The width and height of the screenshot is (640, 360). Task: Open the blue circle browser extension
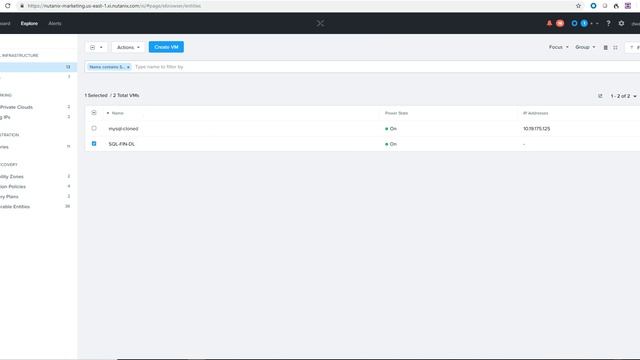pos(593,6)
